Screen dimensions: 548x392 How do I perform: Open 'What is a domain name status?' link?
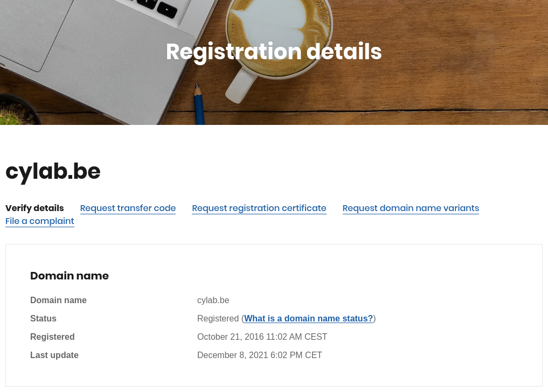(309, 319)
